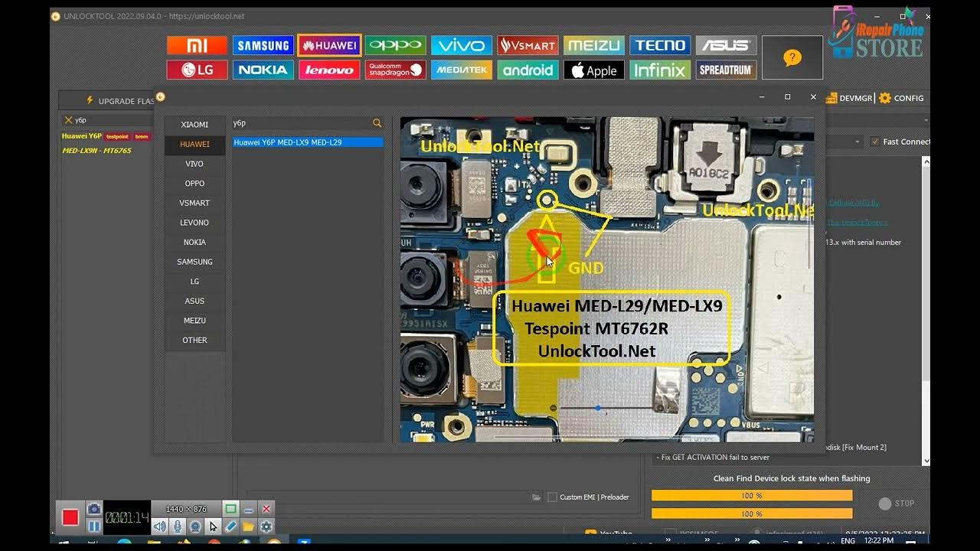Open DEVMGR device manager
The width and height of the screenshot is (980, 551).
pyautogui.click(x=849, y=98)
